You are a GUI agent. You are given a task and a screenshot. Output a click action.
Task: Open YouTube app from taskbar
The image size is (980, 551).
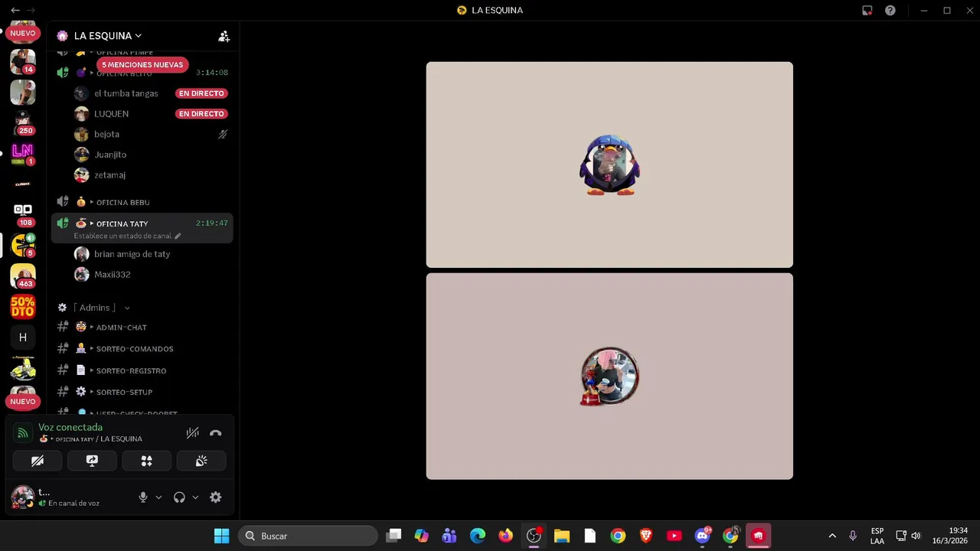[x=674, y=536]
